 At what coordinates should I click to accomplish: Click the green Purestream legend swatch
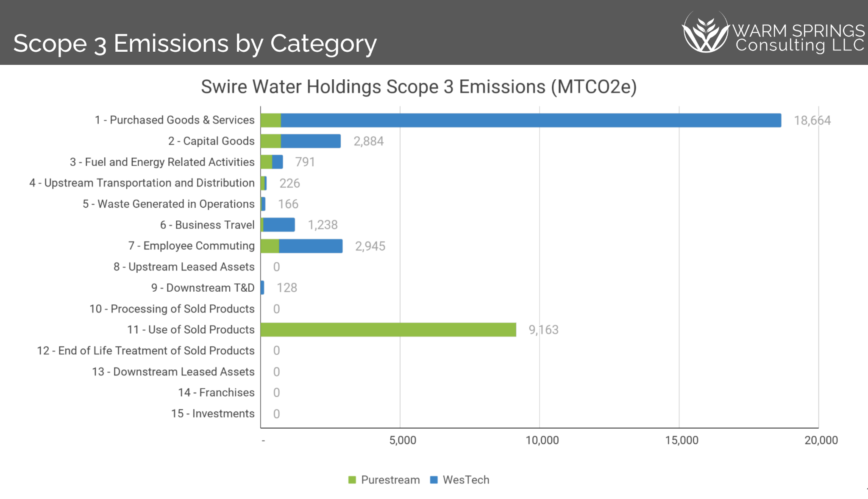click(x=352, y=480)
